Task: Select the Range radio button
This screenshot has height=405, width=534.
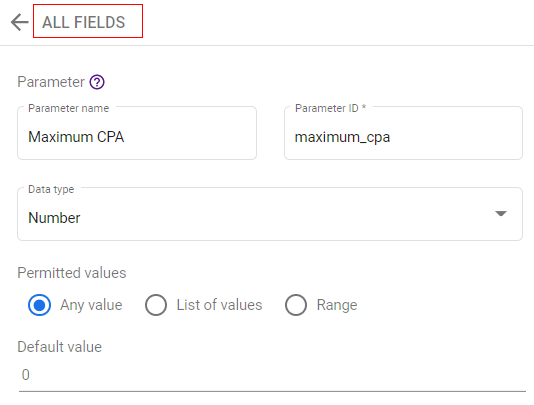Action: [x=296, y=305]
